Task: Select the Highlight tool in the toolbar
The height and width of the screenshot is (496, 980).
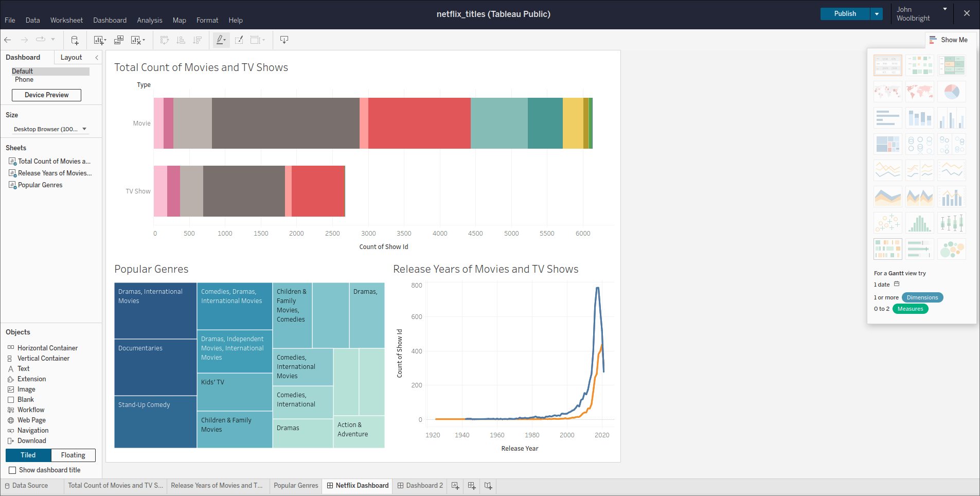Action: (220, 40)
